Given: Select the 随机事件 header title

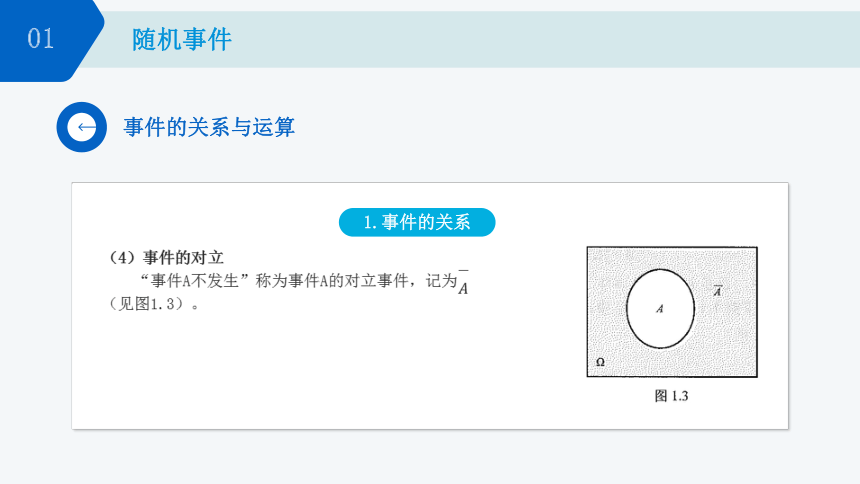Looking at the screenshot, I should [x=182, y=40].
